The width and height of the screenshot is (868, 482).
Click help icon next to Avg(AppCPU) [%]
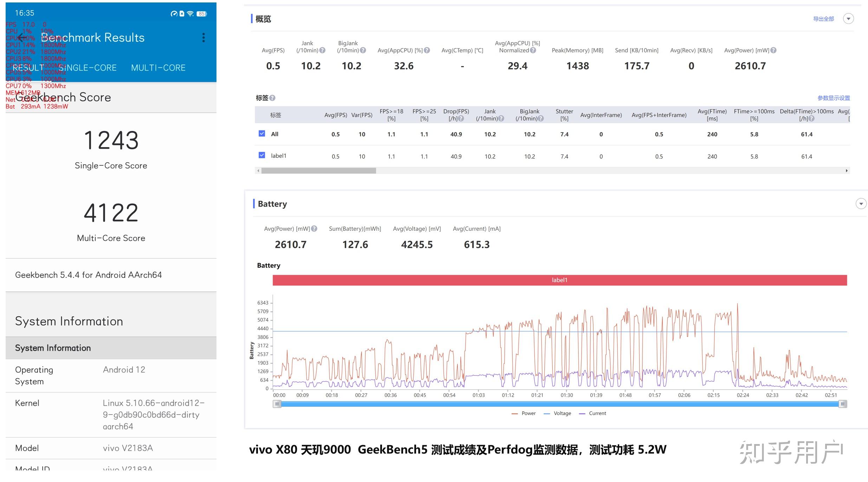(x=427, y=51)
